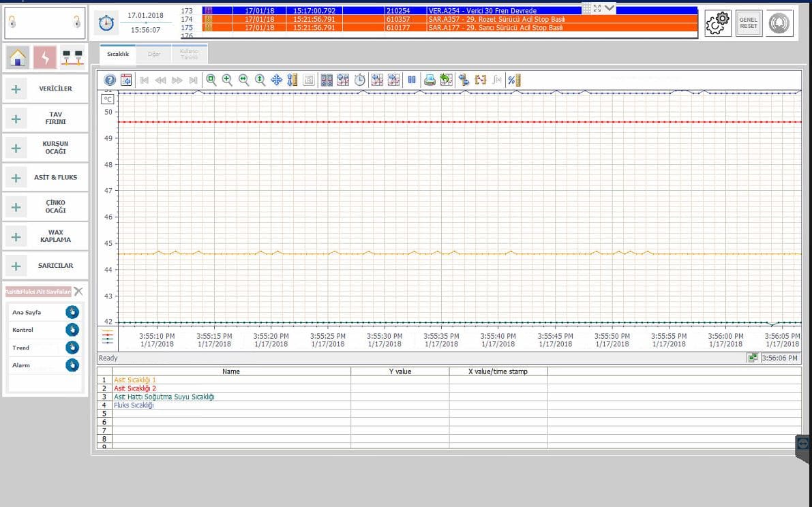Click the red lightning energy icon
Image resolution: width=812 pixels, height=507 pixels.
(x=45, y=58)
